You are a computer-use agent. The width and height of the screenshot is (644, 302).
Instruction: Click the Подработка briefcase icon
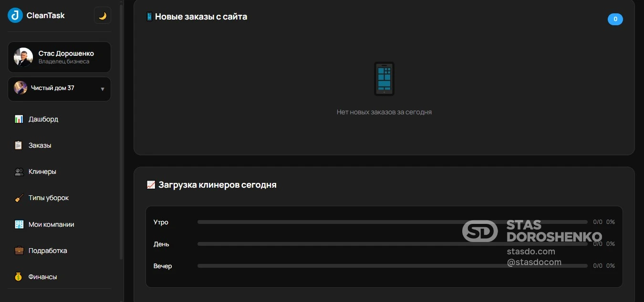click(x=19, y=250)
